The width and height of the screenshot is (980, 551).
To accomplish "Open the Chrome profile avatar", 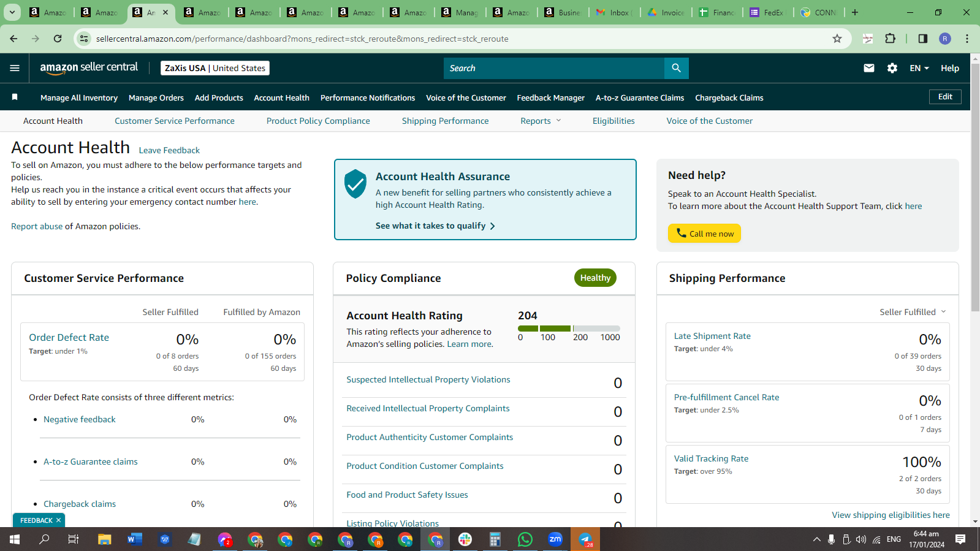I will (945, 39).
